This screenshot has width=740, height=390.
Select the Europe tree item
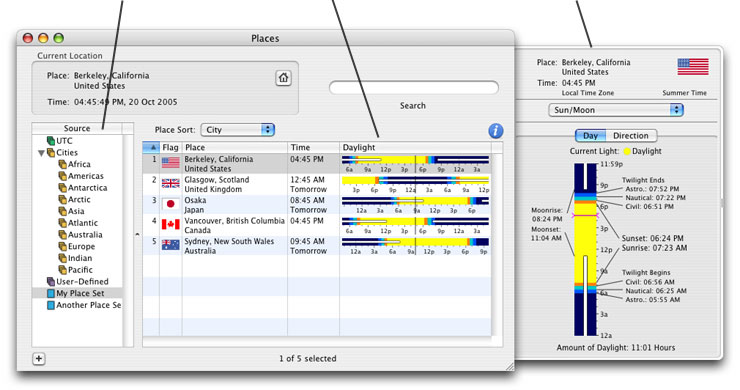(x=81, y=246)
